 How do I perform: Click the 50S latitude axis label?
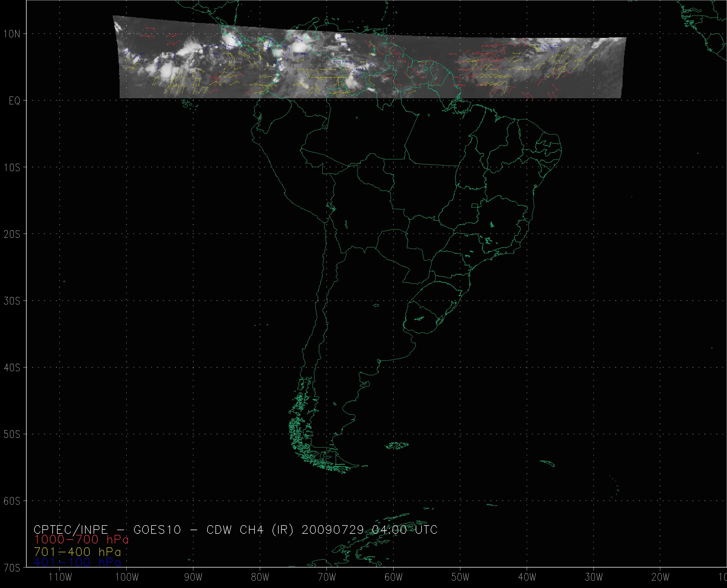(12, 434)
